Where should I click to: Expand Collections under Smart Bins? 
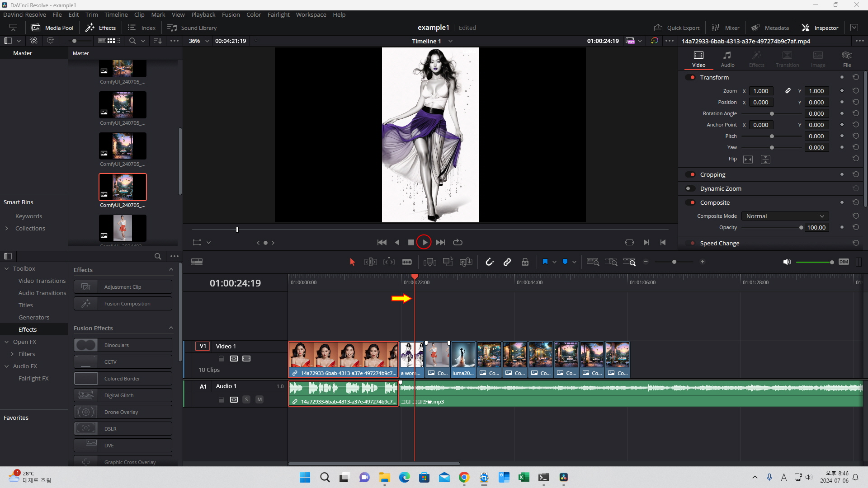[x=7, y=229]
